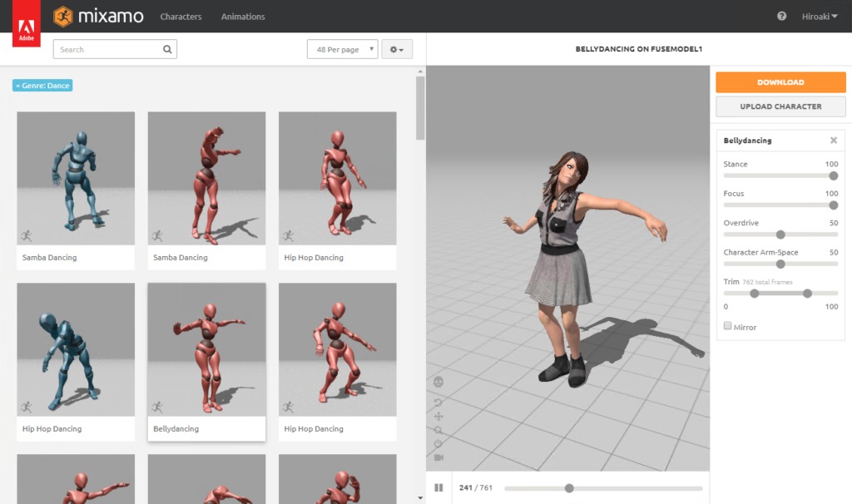Enable the Mirror checkbox
852x504 pixels.
[727, 326]
